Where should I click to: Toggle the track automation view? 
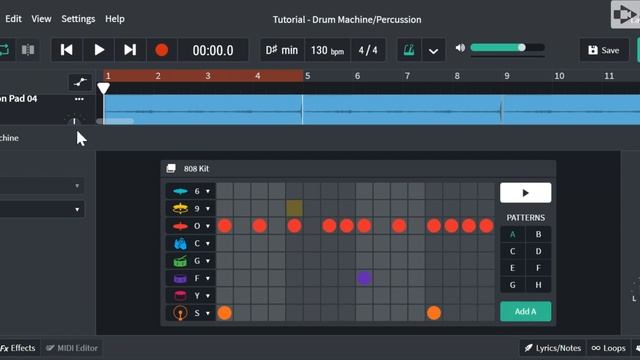(80, 82)
